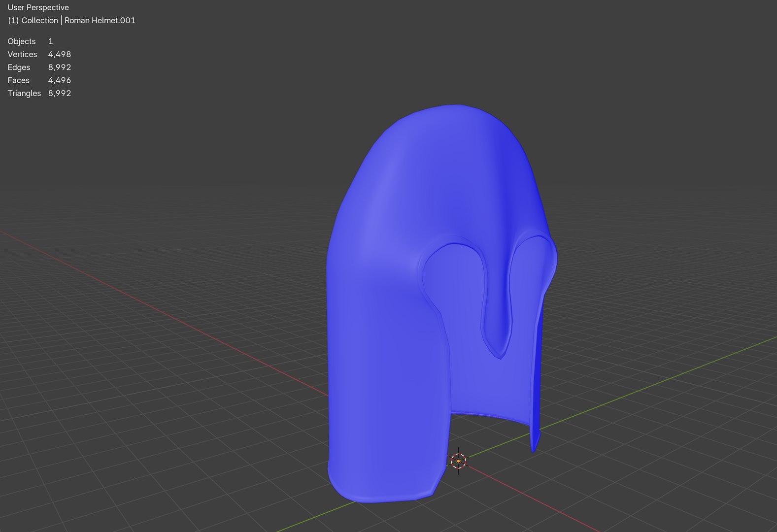Click the Vertices count "4,498"
Screen dimensions: 777x532
coord(60,54)
